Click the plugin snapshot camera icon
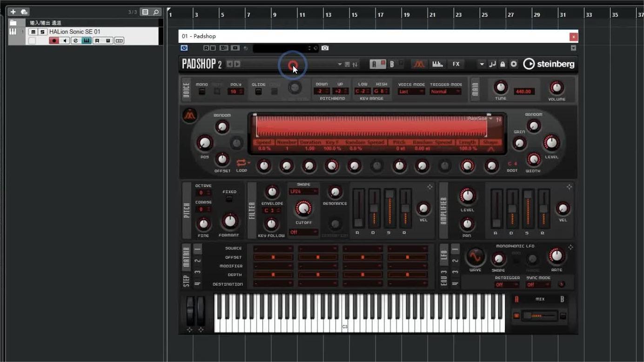 coord(325,48)
